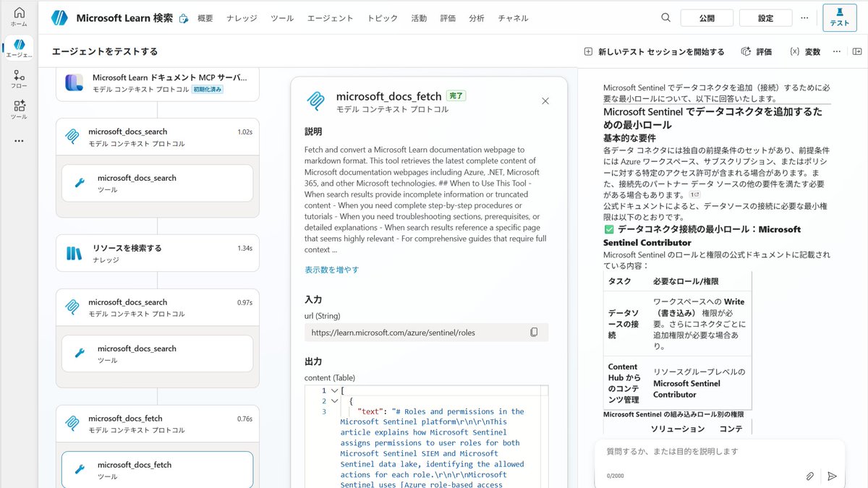Click the 必要なロール/権限 table header
This screenshot has height=488, width=868.
tap(686, 281)
